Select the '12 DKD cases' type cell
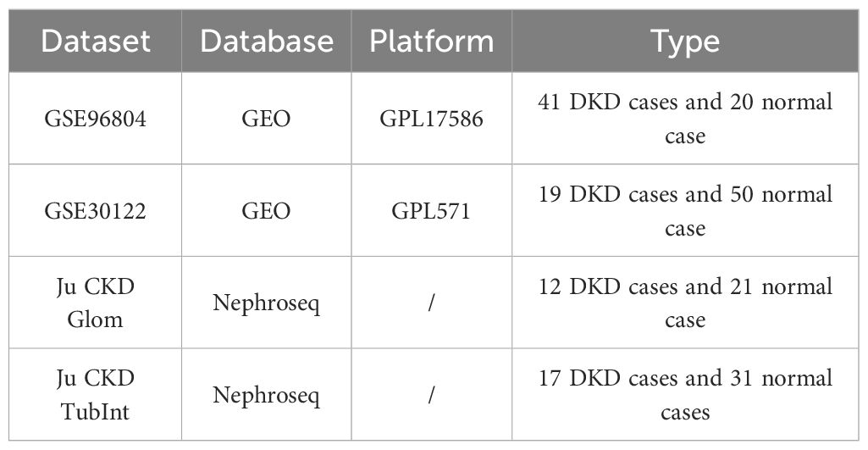868x450 pixels. [685, 303]
